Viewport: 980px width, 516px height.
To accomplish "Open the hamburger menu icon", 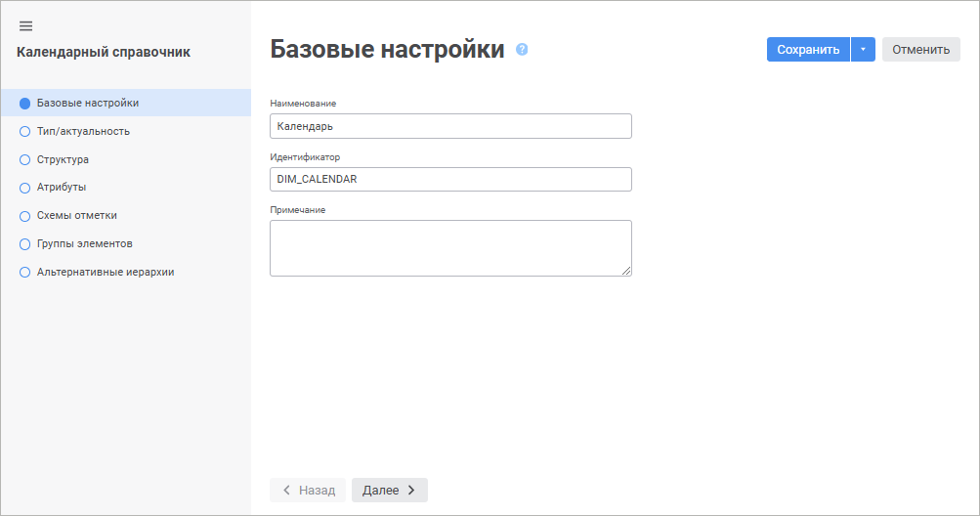I will pyautogui.click(x=25, y=25).
